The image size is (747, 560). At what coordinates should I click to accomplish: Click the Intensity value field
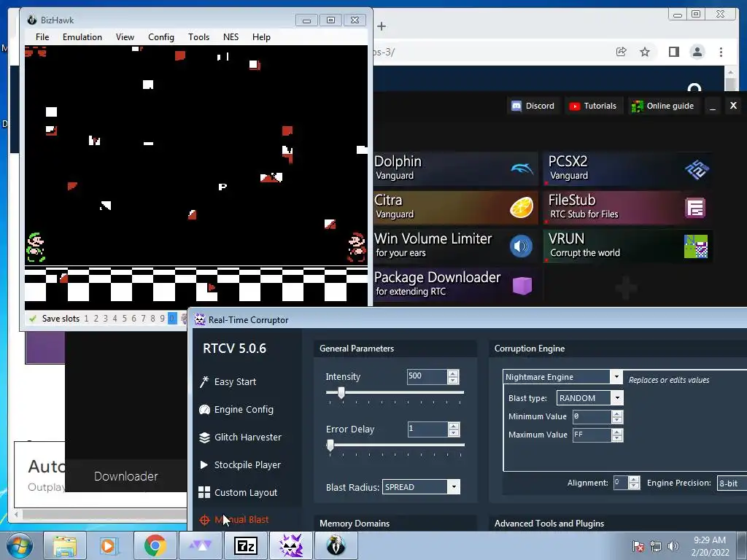pyautogui.click(x=427, y=376)
